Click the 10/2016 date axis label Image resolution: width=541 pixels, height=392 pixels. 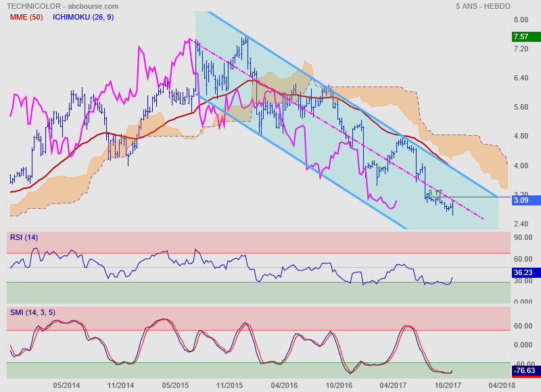tap(339, 385)
